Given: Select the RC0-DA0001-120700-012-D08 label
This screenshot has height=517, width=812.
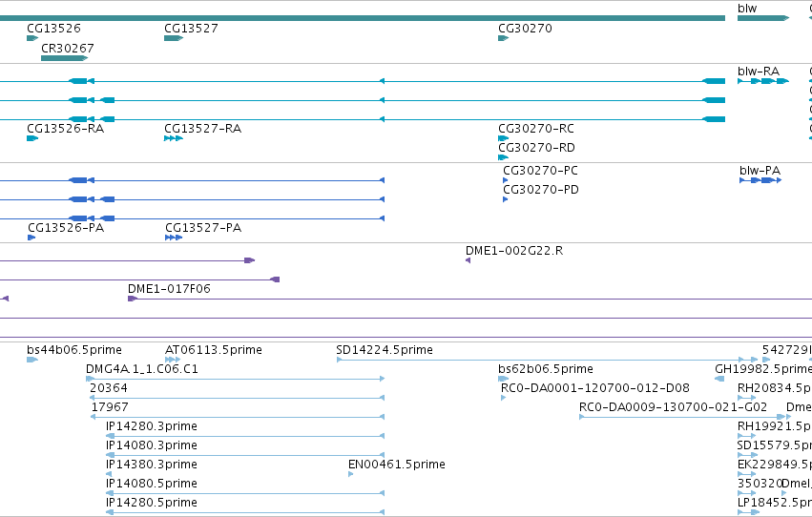Looking at the screenshot, I should pyautogui.click(x=595, y=388).
